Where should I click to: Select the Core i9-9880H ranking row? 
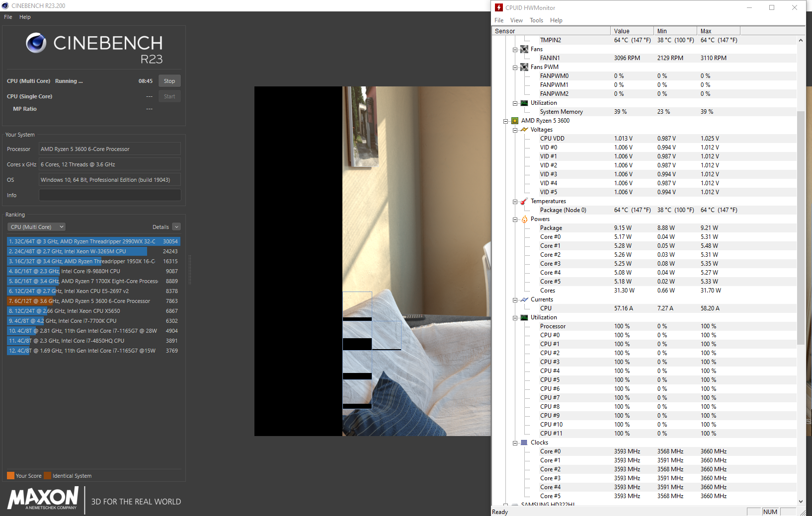[x=93, y=271]
